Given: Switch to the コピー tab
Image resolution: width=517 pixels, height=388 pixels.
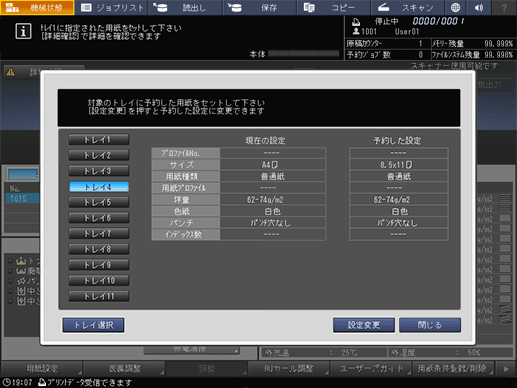Looking at the screenshot, I should 334,7.
